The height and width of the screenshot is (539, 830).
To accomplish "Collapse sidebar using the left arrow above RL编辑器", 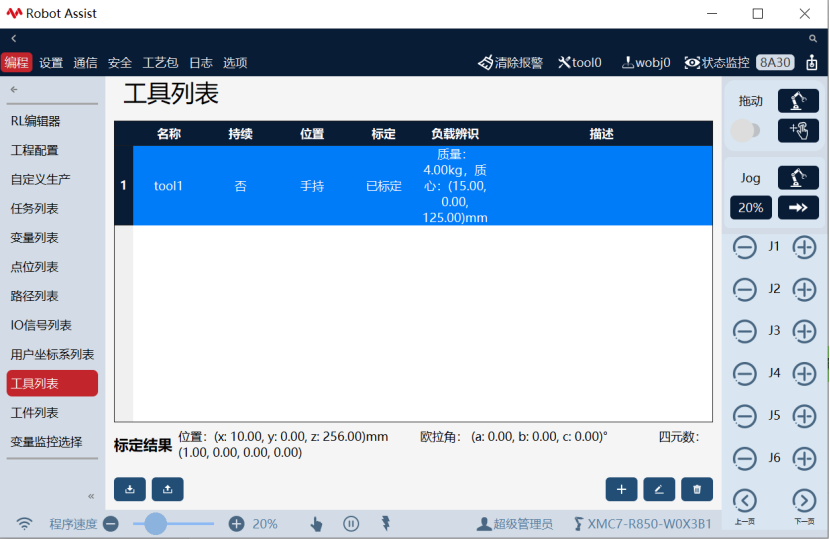I will (x=14, y=89).
